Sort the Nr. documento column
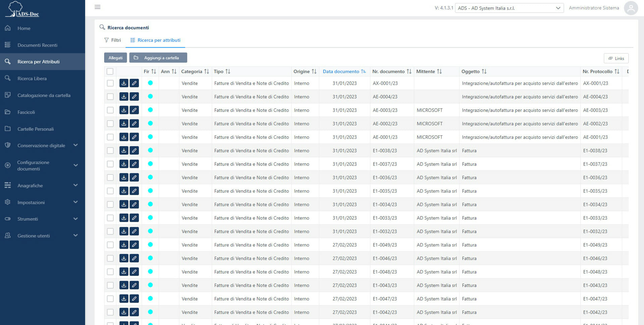The width and height of the screenshot is (644, 325). click(409, 71)
